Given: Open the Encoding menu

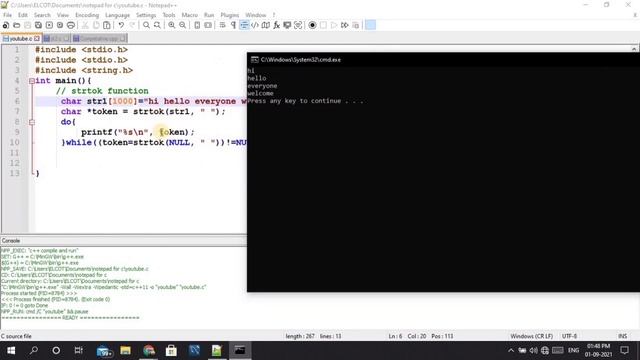Looking at the screenshot, I should pyautogui.click(x=87, y=15).
